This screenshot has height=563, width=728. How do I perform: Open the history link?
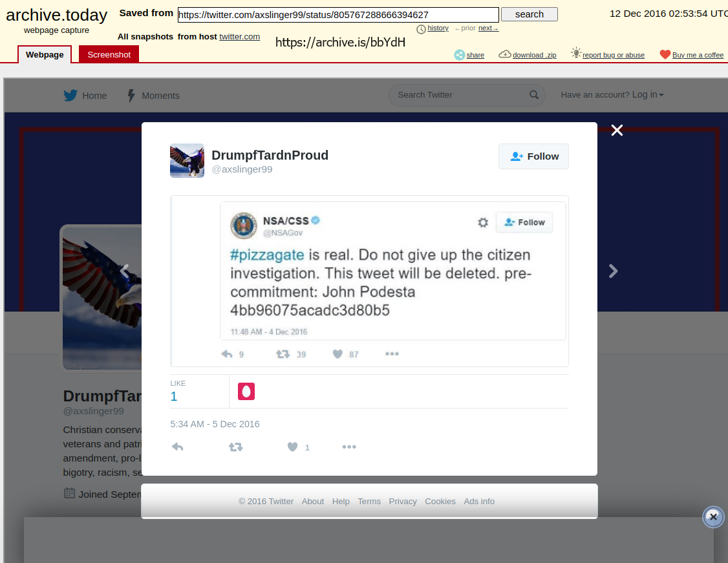438,28
